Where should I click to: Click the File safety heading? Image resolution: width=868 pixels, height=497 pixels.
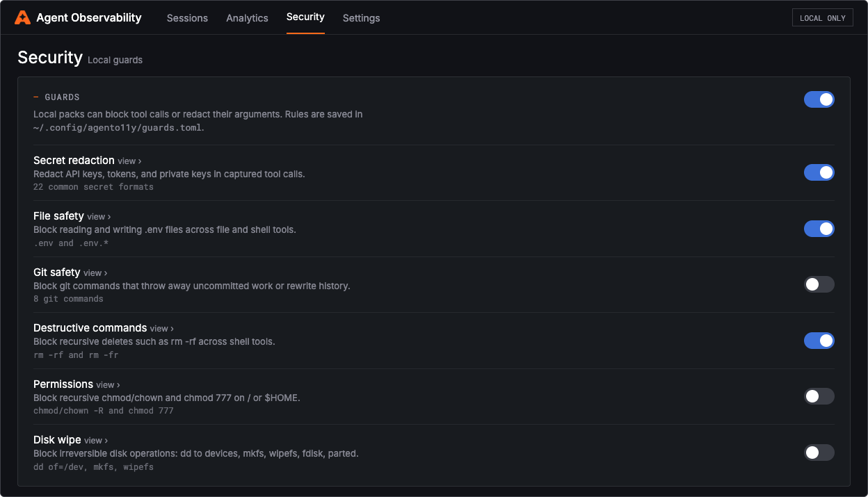(58, 216)
